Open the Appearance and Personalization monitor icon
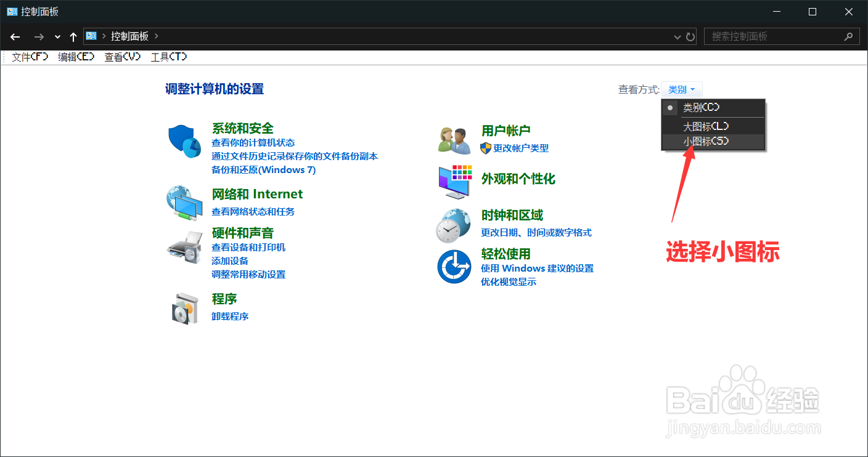Image resolution: width=868 pixels, height=457 pixels. click(454, 182)
